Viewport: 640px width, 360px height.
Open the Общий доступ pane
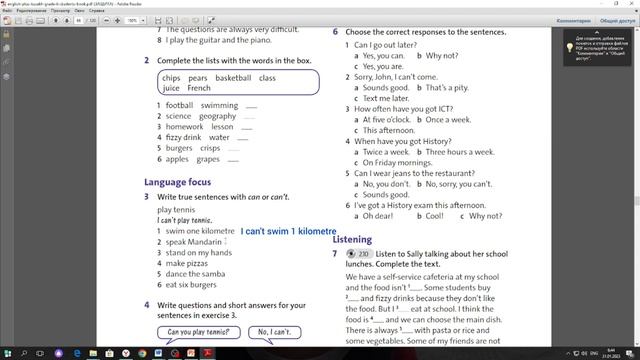coord(617,20)
